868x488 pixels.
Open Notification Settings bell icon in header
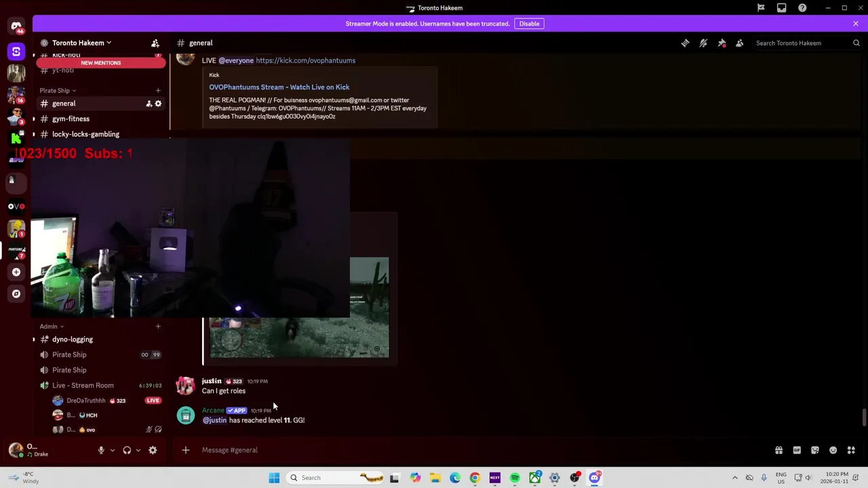703,43
